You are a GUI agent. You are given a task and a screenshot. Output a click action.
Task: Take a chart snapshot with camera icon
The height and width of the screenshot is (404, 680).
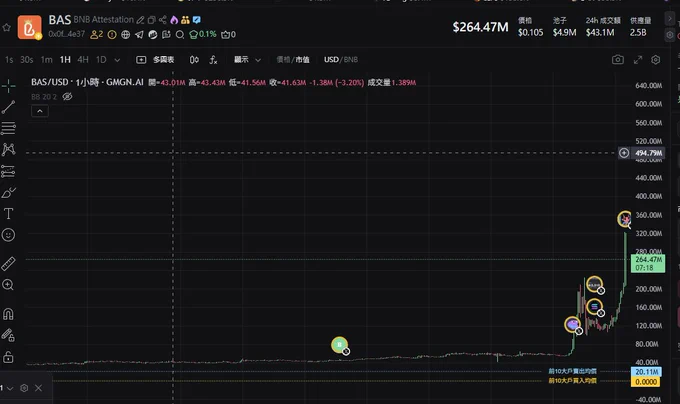click(618, 60)
